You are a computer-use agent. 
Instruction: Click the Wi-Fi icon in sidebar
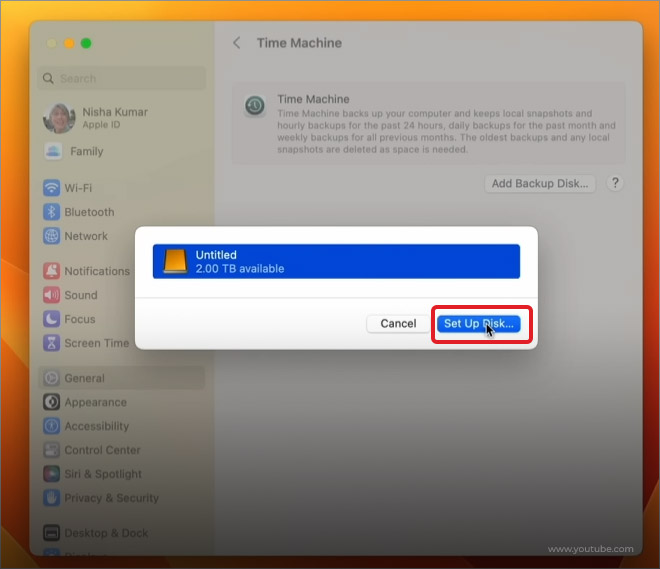pyautogui.click(x=51, y=188)
